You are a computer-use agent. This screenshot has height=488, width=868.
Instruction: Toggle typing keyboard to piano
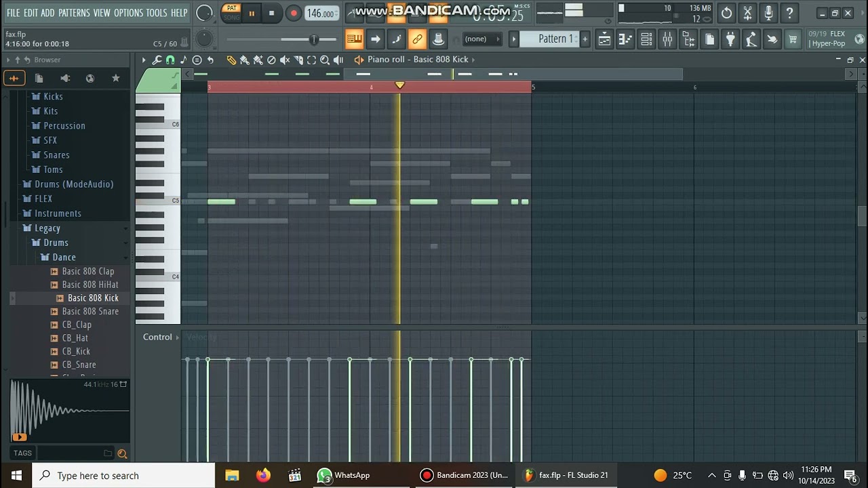click(x=354, y=39)
